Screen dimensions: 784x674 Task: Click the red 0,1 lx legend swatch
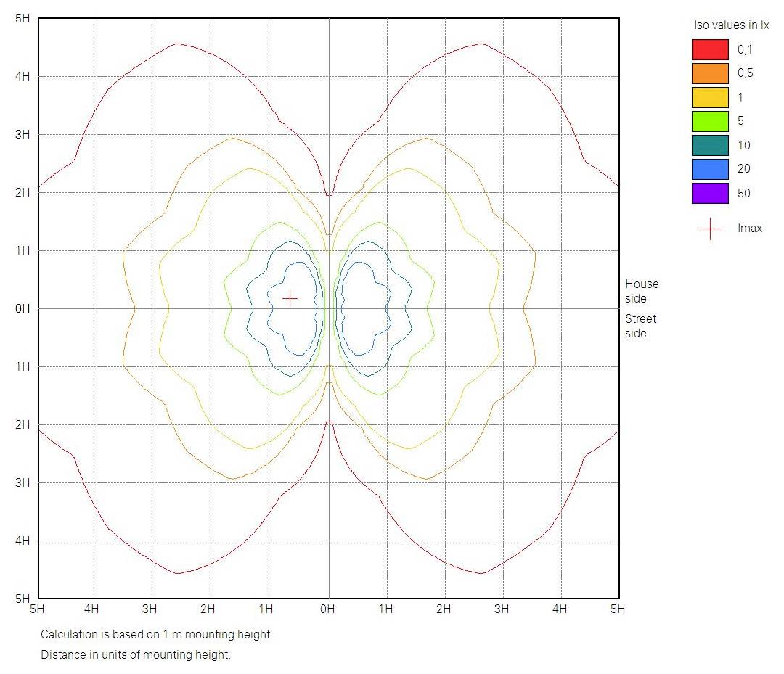pyautogui.click(x=710, y=49)
